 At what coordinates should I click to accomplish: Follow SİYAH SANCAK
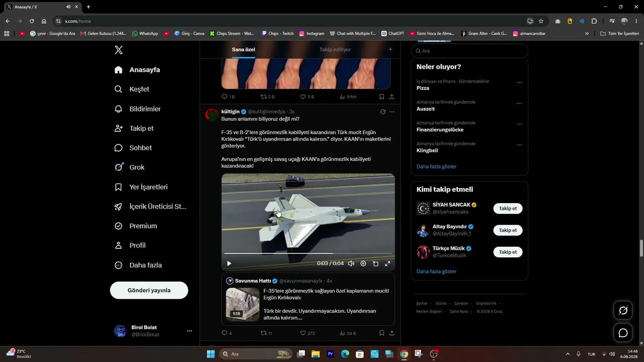click(508, 208)
